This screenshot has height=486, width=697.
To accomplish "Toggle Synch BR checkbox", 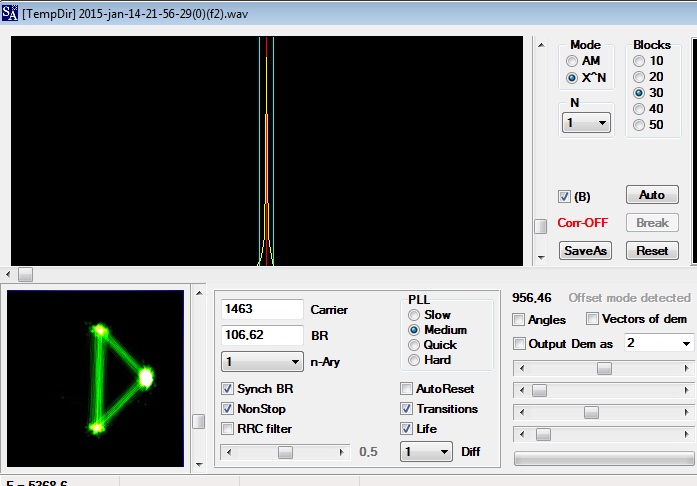I will click(227, 389).
